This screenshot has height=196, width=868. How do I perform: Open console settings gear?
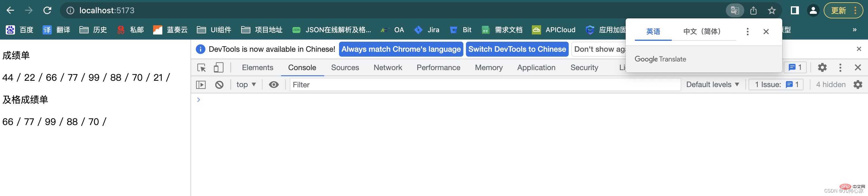pos(858,85)
